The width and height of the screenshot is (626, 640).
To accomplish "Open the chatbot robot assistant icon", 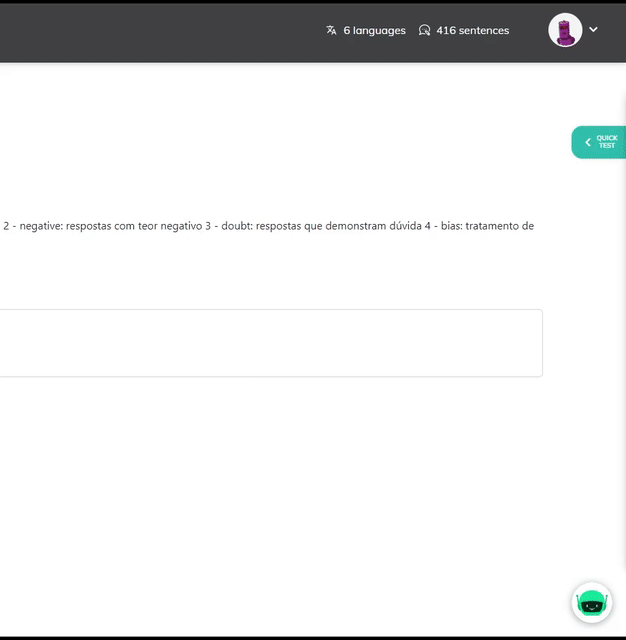I will click(x=592, y=602).
